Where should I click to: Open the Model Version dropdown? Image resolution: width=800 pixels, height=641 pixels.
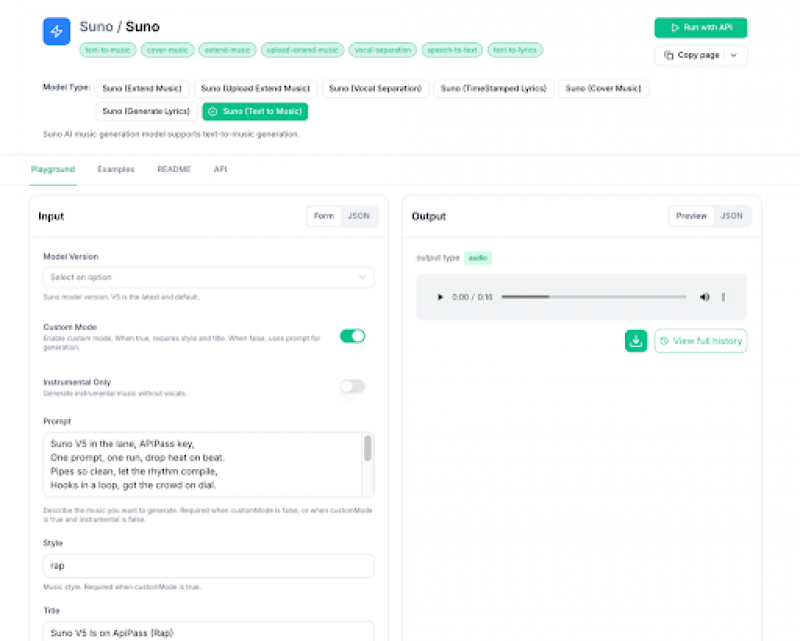(x=208, y=277)
